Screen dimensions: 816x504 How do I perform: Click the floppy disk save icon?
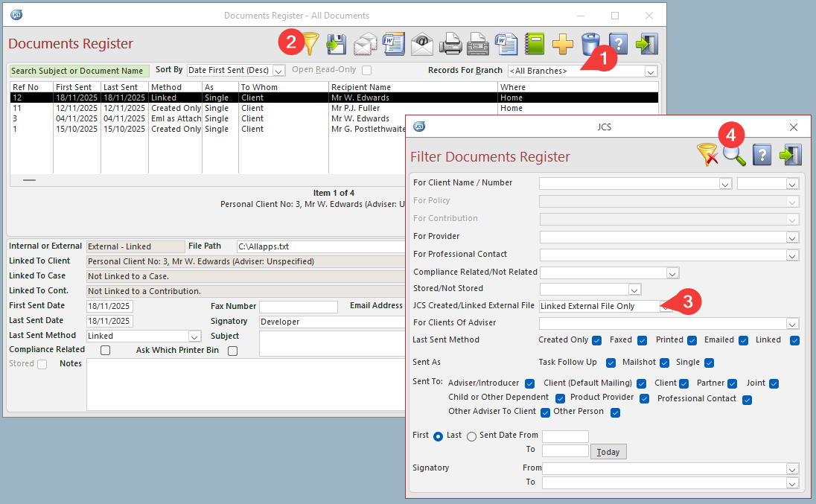pos(337,44)
